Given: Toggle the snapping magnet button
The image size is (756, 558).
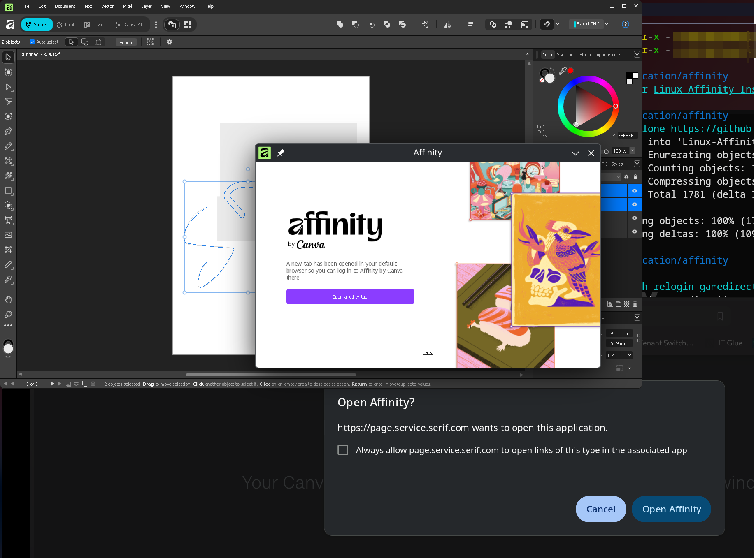Looking at the screenshot, I should (547, 24).
